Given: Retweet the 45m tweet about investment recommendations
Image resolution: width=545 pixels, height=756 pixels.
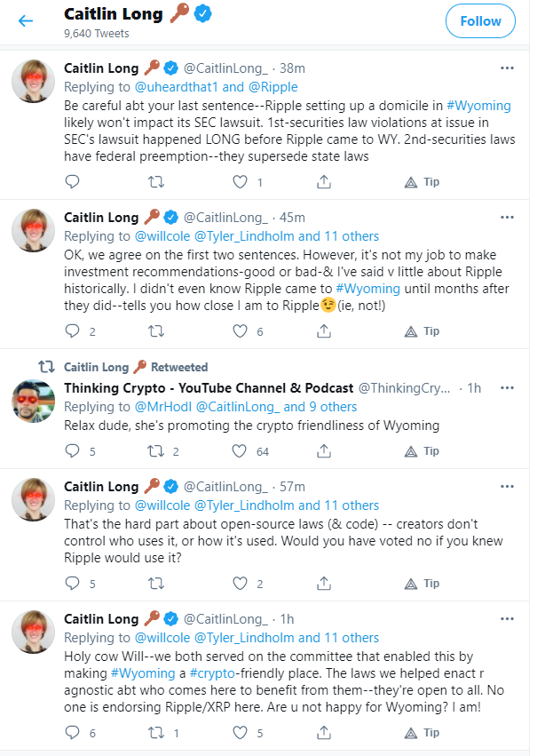Looking at the screenshot, I should (155, 331).
